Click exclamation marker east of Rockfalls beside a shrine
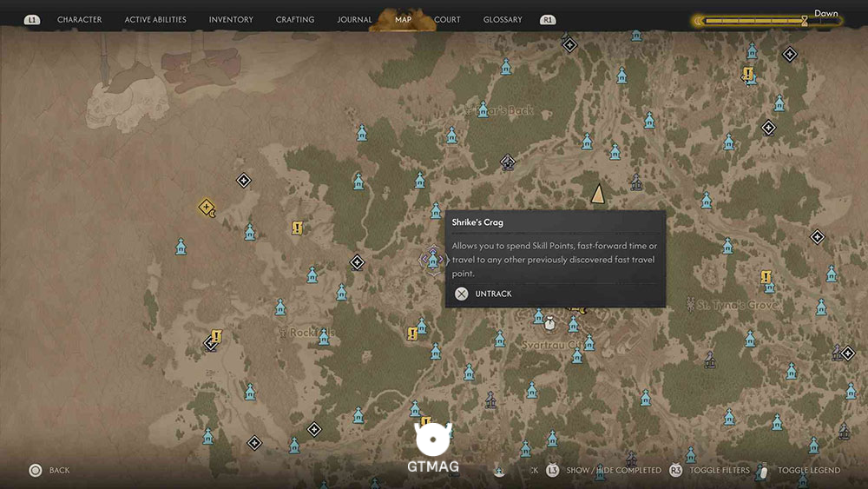 pyautogui.click(x=412, y=334)
